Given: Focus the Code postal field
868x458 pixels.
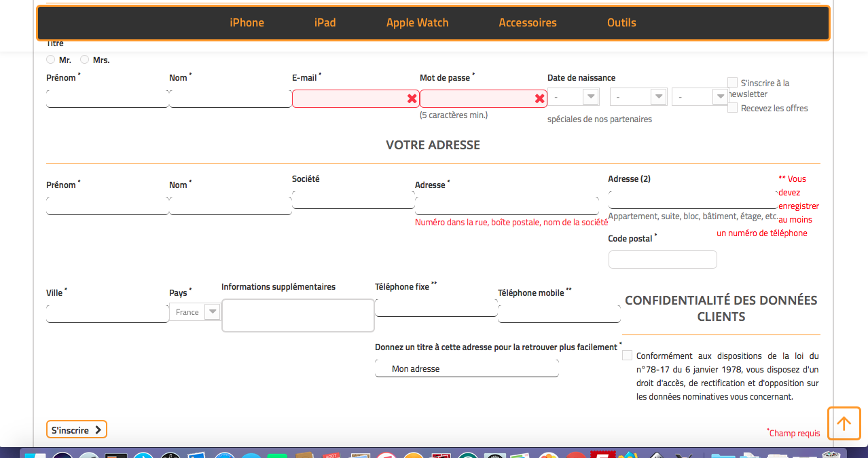Looking at the screenshot, I should pos(663,259).
